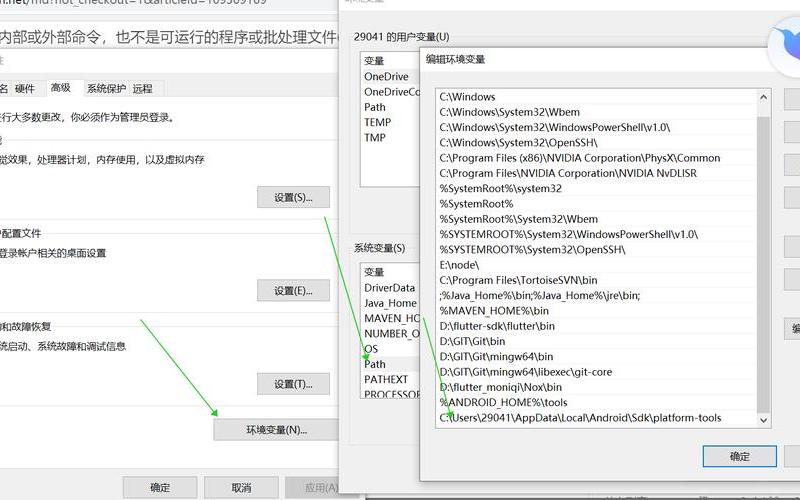800x500 pixels.
Task: Open 环境变量(N)... dialog
Action: pos(276,430)
